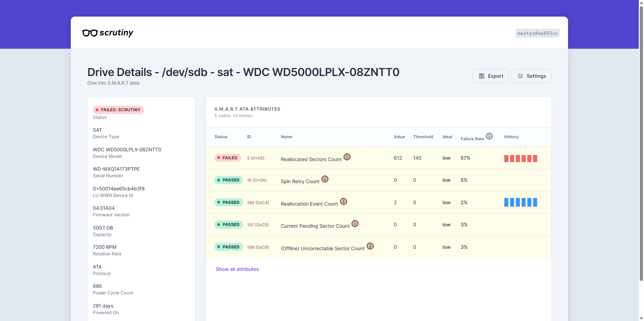644x321 pixels.
Task: Click the master#ee893cc version tag
Action: 537,33
